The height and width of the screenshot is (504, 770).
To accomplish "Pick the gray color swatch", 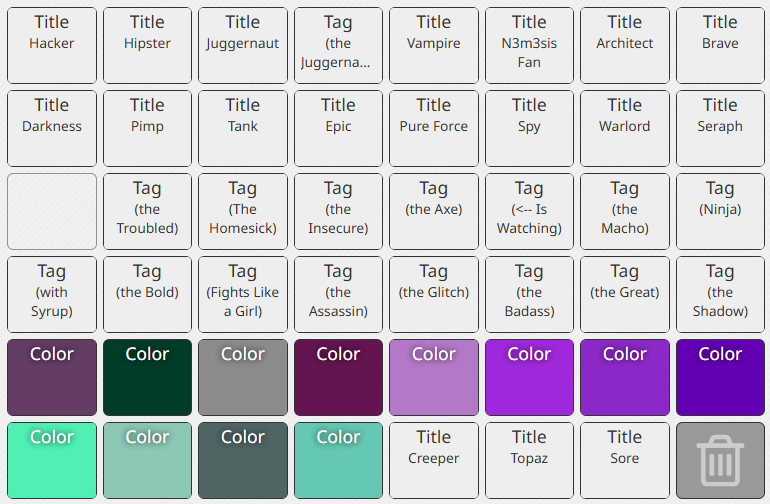I will 243,378.
